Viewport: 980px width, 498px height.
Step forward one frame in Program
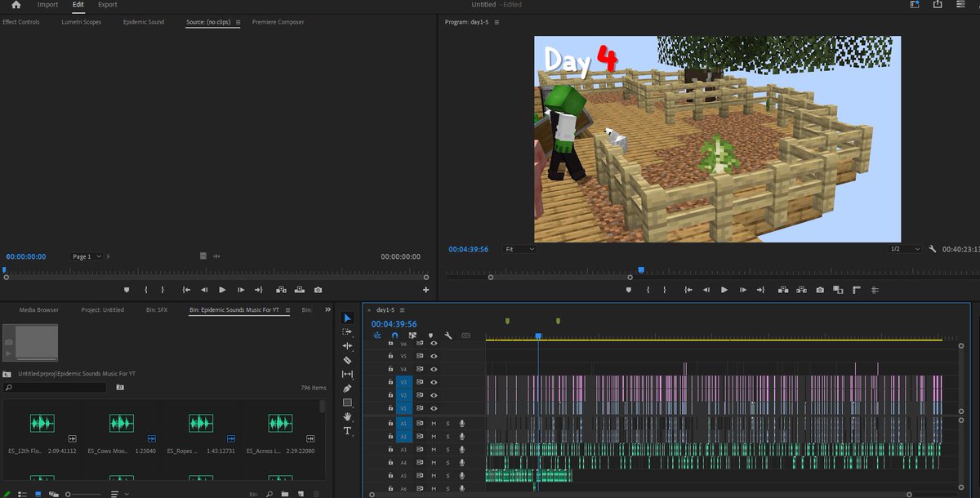[742, 290]
